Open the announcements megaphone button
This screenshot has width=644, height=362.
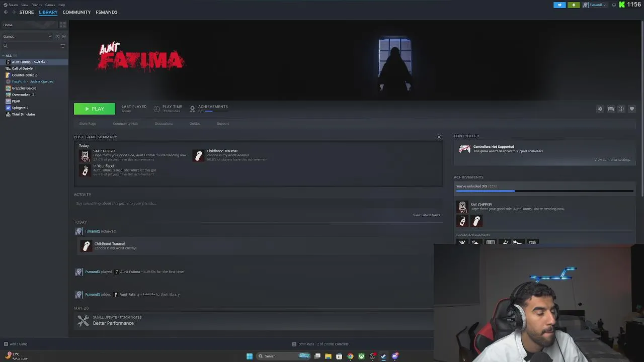pyautogui.click(x=559, y=5)
